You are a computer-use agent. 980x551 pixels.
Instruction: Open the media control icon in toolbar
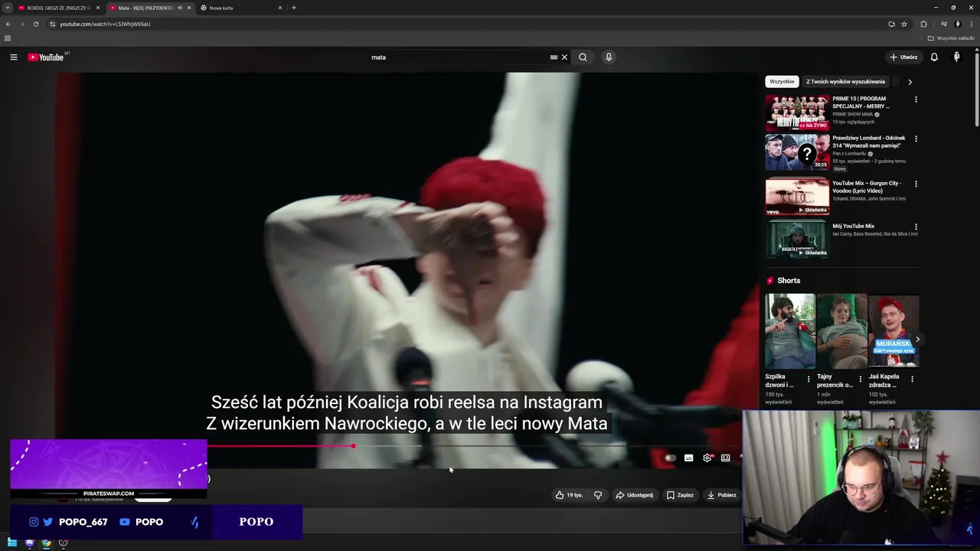coord(943,24)
